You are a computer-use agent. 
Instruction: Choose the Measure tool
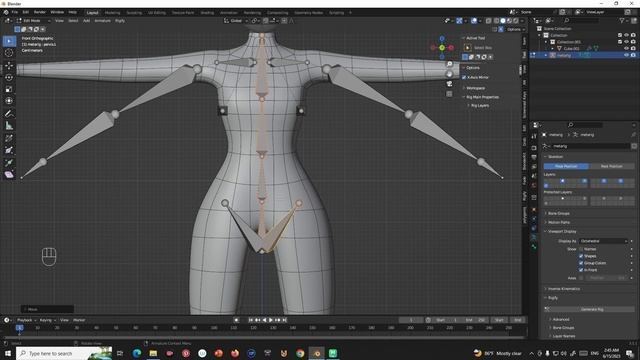point(9,126)
